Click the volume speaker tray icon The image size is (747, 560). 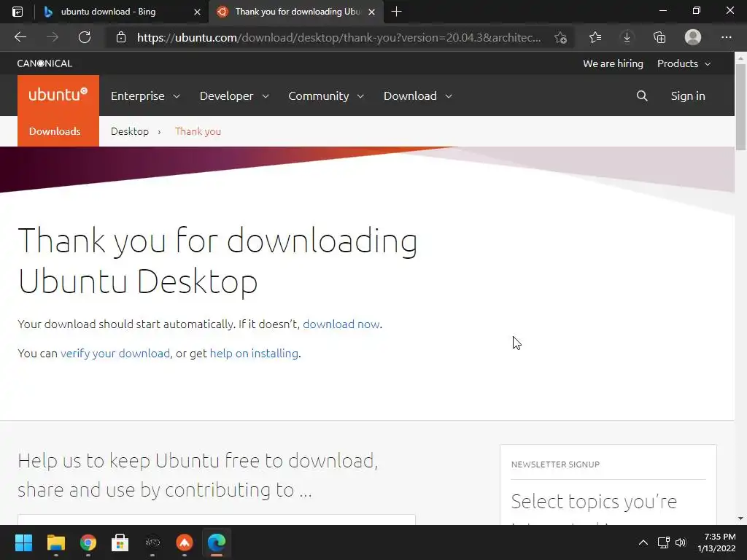click(681, 542)
